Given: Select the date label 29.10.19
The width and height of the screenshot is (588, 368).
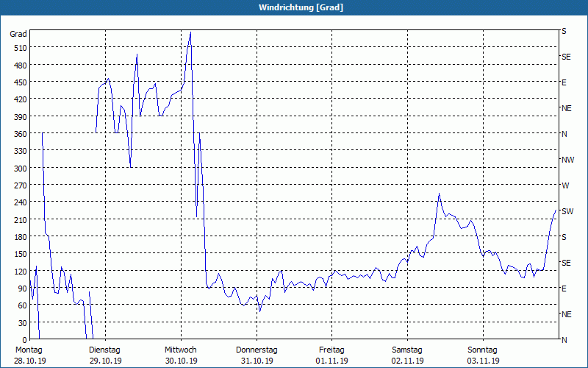Looking at the screenshot, I should pos(106,361).
